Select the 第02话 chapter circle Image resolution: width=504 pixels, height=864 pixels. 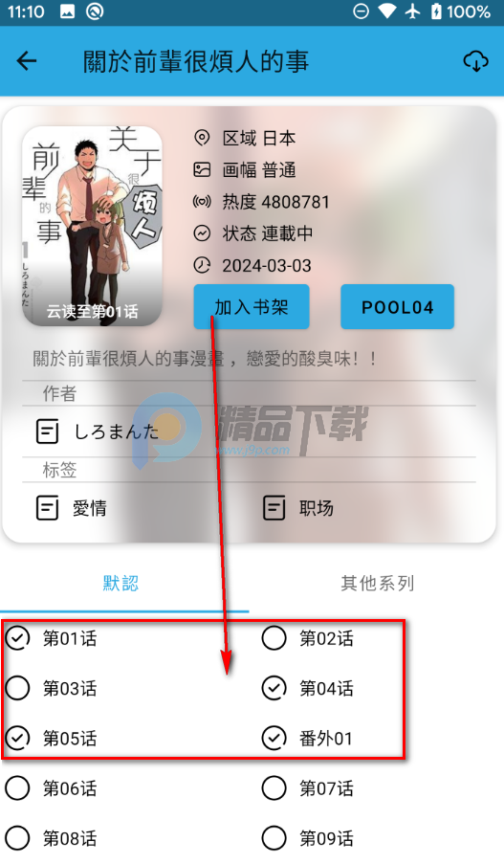(274, 638)
